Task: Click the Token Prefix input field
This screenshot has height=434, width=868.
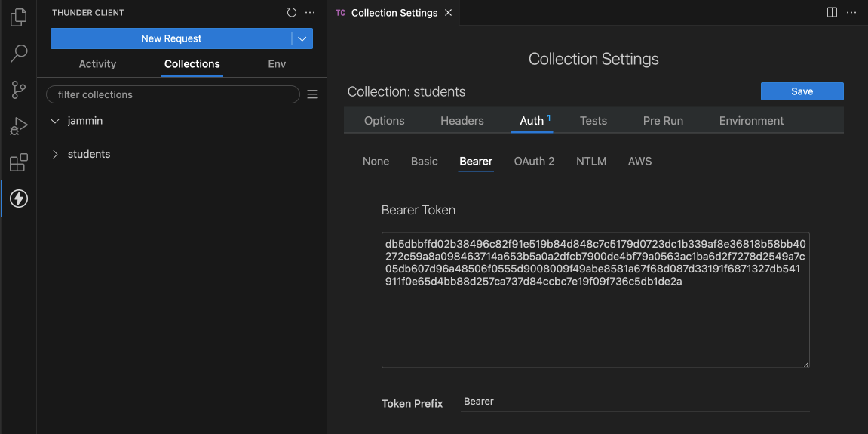Action: [x=635, y=402]
